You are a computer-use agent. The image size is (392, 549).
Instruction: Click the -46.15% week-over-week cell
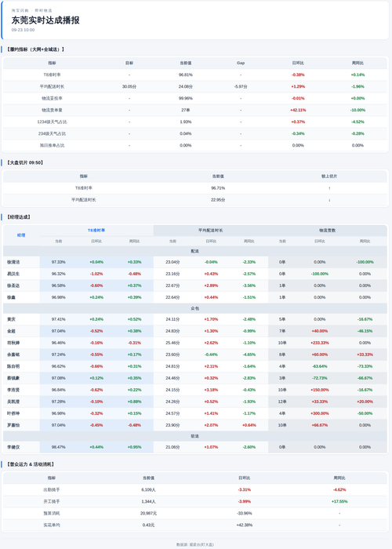point(365,331)
